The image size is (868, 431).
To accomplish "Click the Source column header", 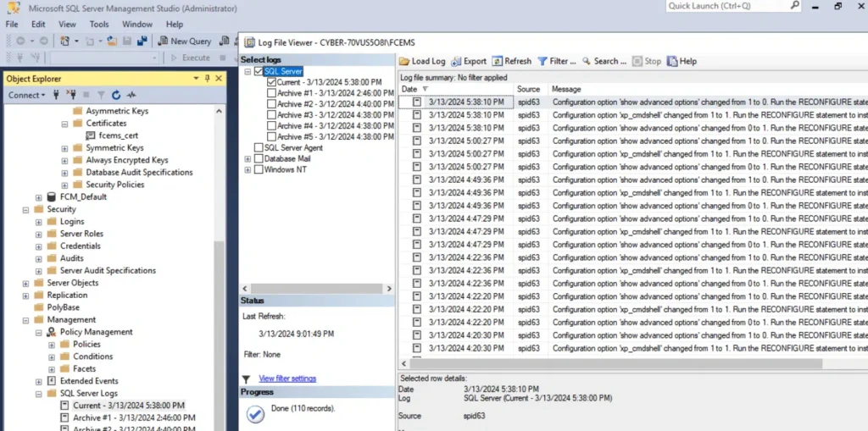I will (530, 89).
